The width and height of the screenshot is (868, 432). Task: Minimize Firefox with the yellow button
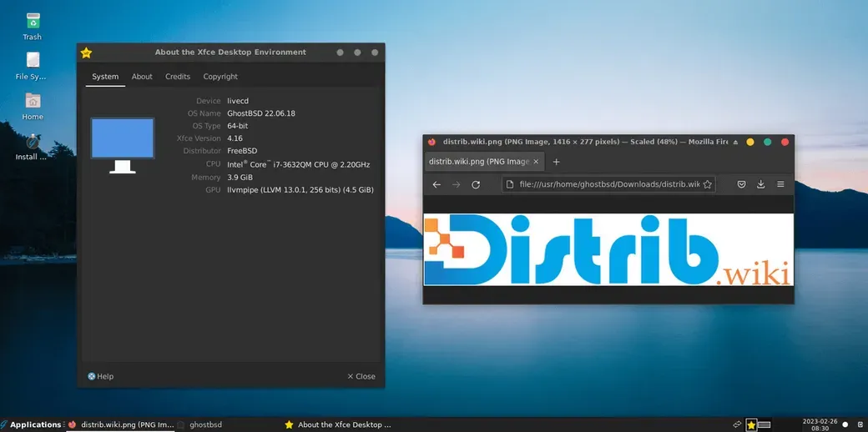[750, 142]
